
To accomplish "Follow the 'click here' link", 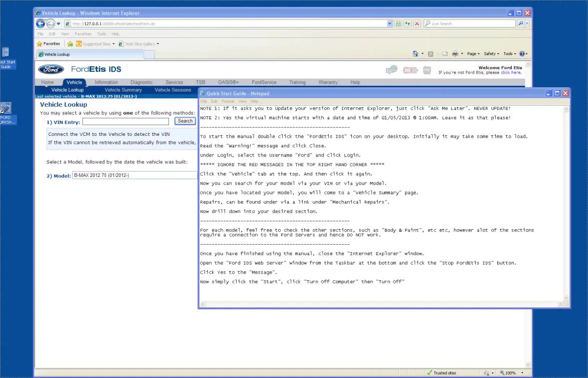I will point(511,72).
